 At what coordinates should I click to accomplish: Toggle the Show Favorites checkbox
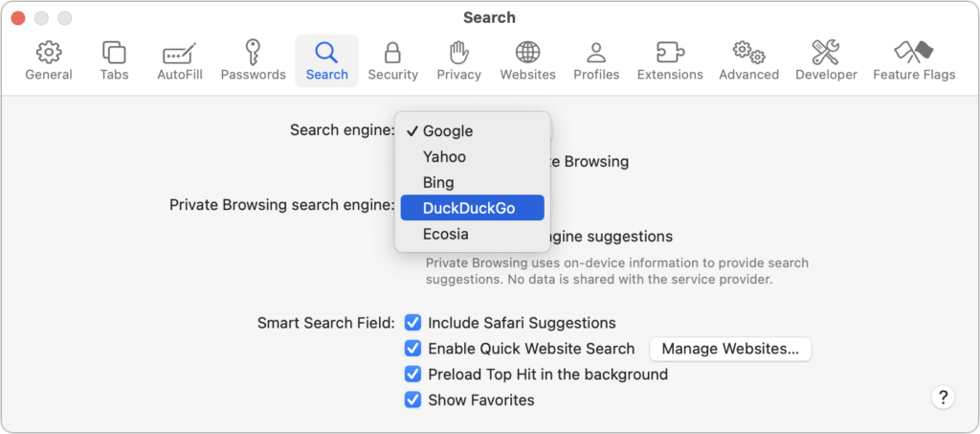412,400
